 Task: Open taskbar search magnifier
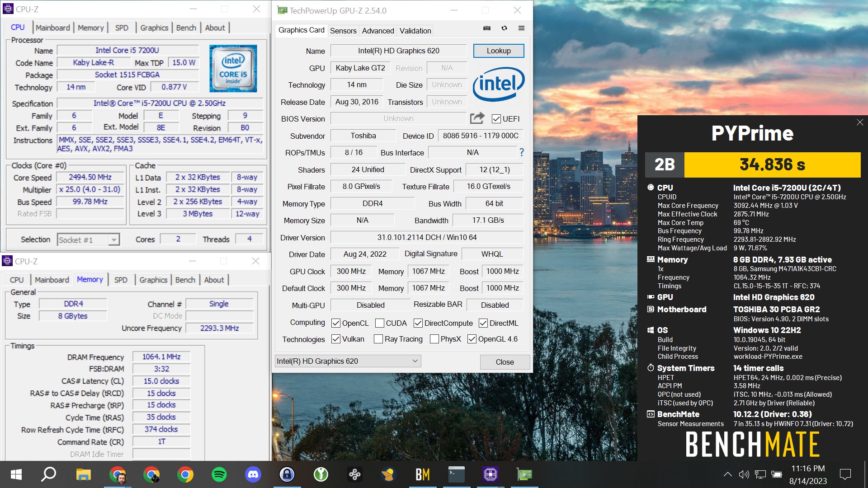(48, 474)
